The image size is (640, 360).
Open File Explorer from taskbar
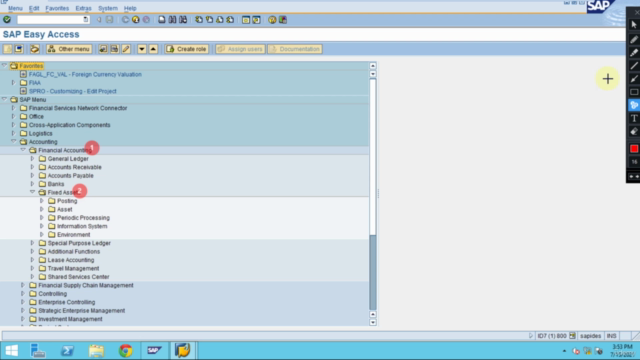tap(96, 350)
